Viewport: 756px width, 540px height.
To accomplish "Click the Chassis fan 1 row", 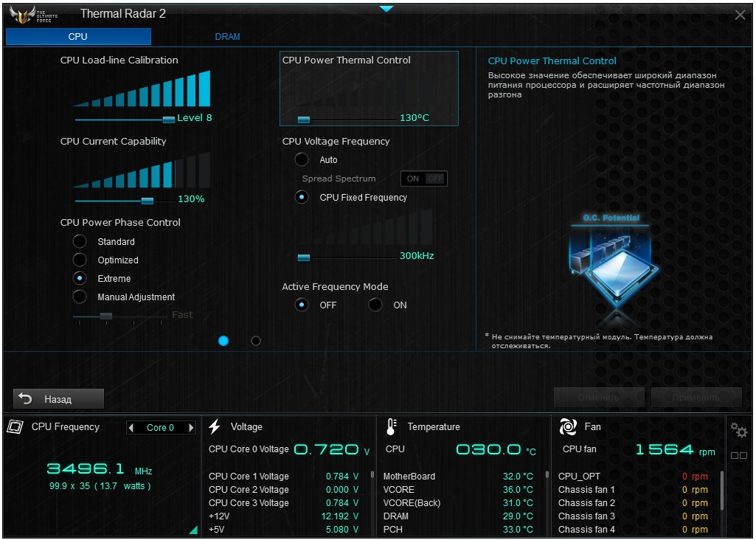I will [x=633, y=489].
